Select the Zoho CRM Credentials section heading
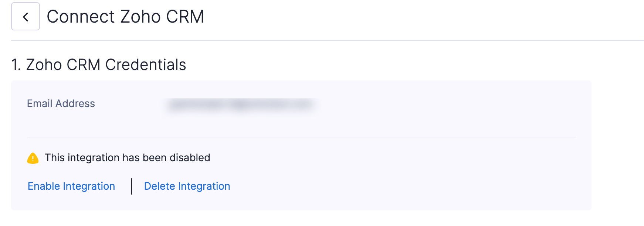Screen dimensions: 644x226 98,64
